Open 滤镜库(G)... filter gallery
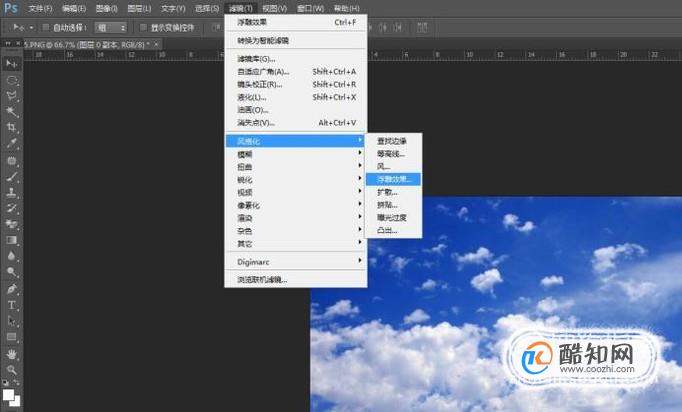 296,59
